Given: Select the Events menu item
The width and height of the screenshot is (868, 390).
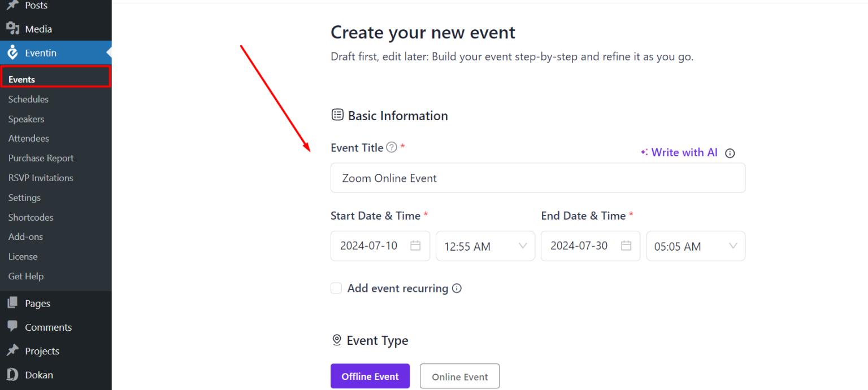Looking at the screenshot, I should (23, 79).
